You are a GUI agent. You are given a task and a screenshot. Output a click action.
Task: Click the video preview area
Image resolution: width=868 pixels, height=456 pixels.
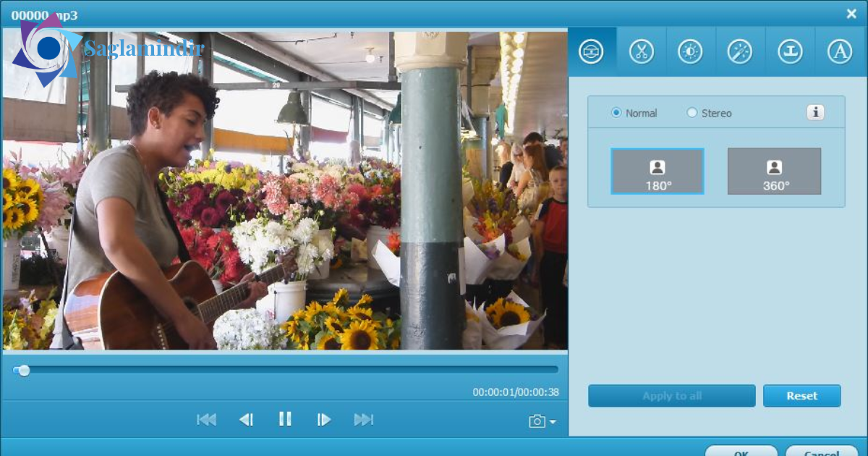click(285, 190)
